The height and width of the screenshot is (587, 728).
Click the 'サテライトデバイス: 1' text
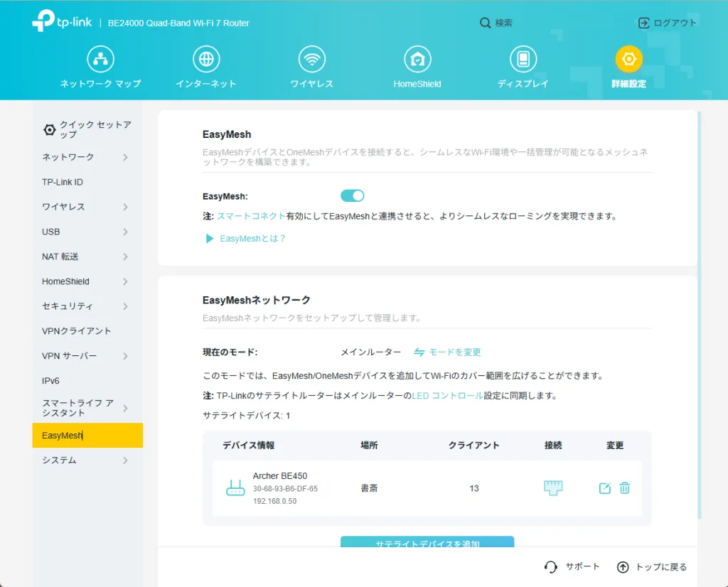[x=247, y=415]
